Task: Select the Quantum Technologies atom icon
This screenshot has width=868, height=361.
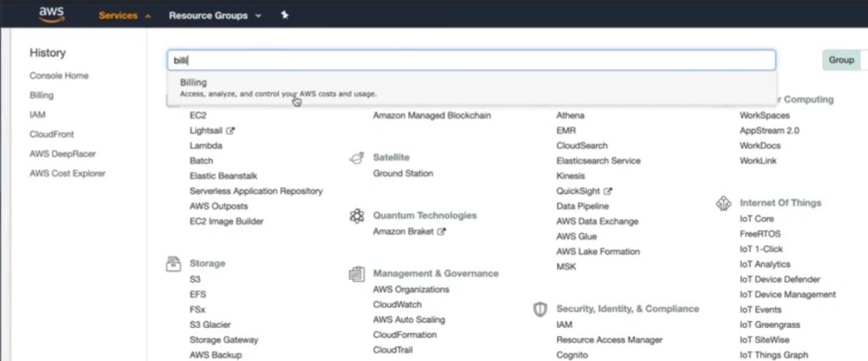Action: pyautogui.click(x=357, y=216)
